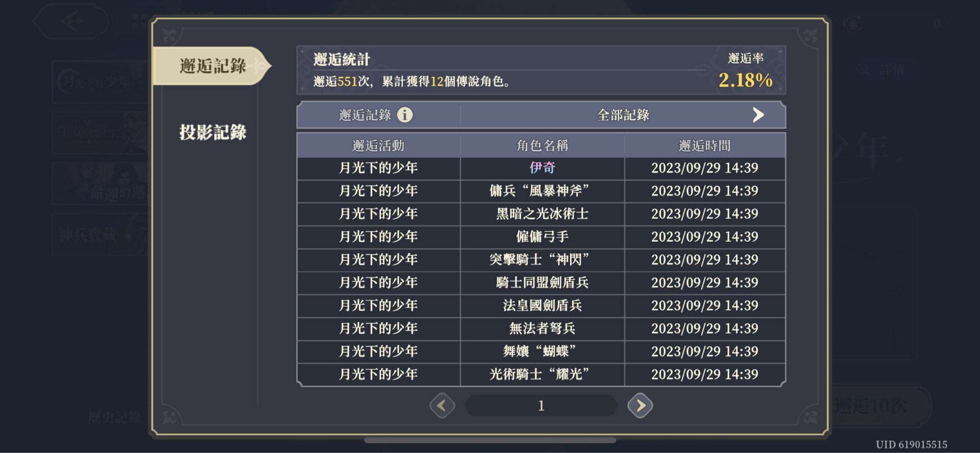The image size is (980, 453).
Task: Click the magnifier icon next to 詳情
Action: pyautogui.click(x=863, y=70)
